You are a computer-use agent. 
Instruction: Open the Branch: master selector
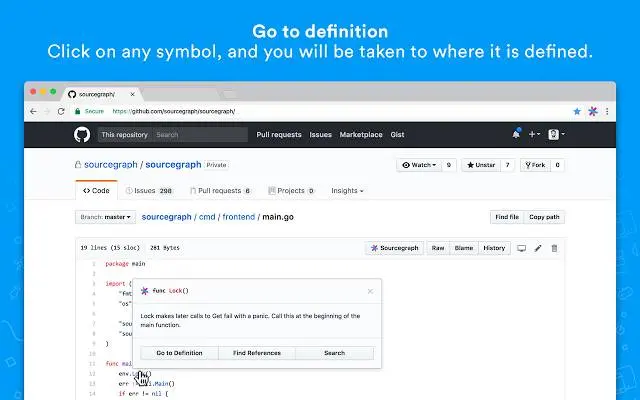click(x=105, y=217)
